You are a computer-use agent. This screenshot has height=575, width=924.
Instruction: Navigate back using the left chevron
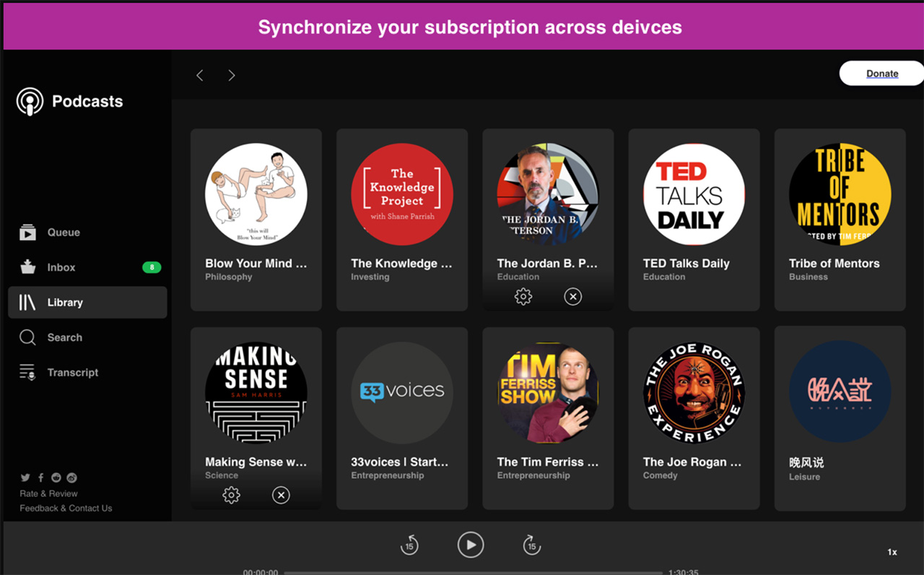point(199,74)
